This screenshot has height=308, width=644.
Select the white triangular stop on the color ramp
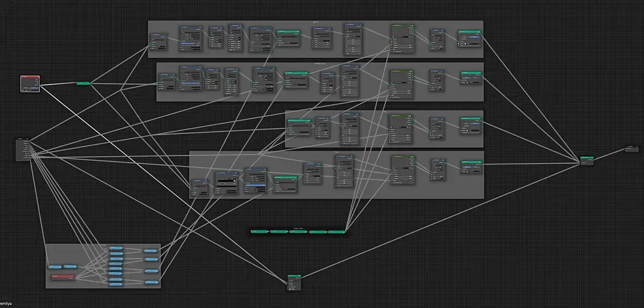pos(235,181)
